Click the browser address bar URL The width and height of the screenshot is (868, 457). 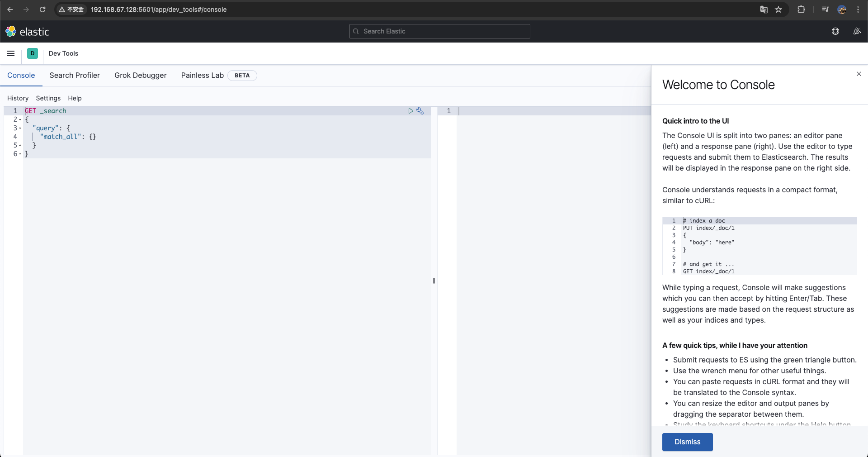159,10
